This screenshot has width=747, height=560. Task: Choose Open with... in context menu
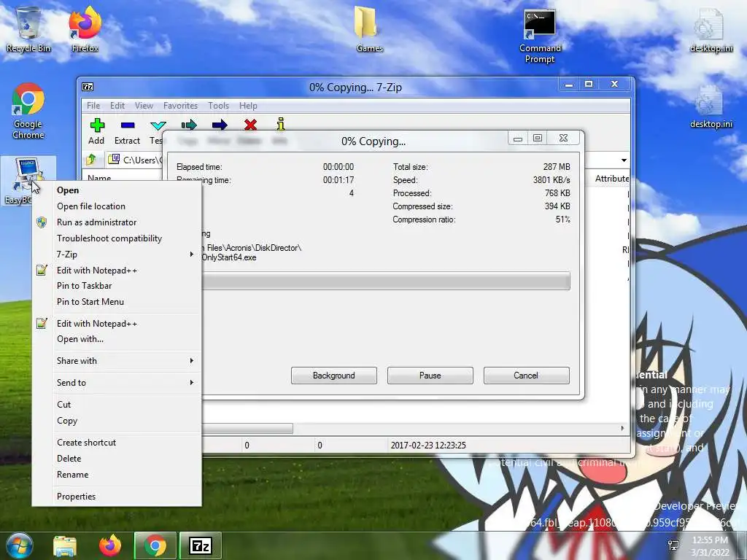[x=117, y=339]
